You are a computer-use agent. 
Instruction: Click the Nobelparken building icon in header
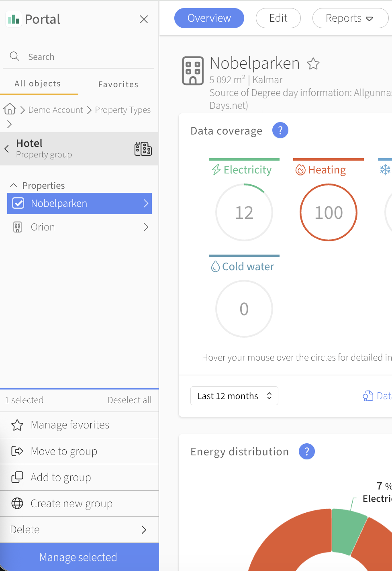[193, 71]
